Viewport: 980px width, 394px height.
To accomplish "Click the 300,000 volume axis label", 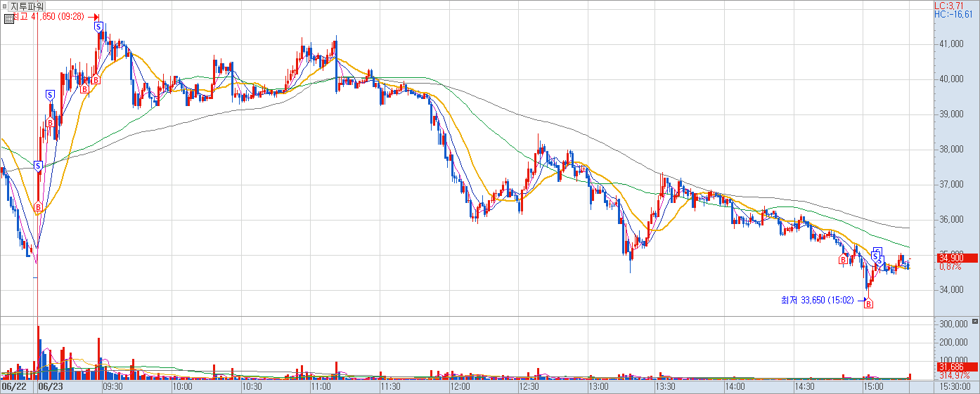I will pyautogui.click(x=953, y=324).
